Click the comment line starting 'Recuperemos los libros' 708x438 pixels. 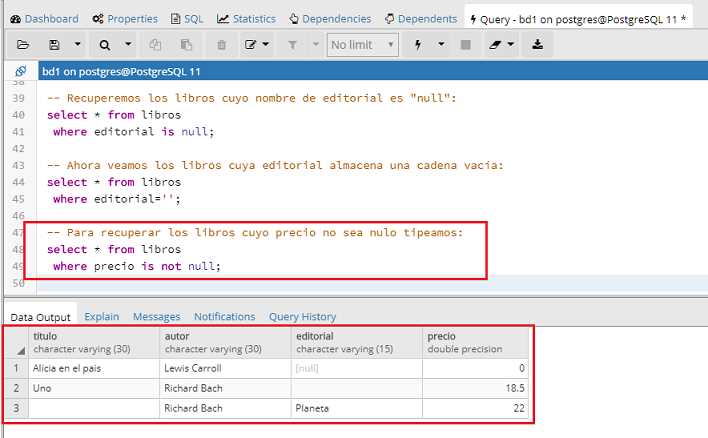click(252, 98)
